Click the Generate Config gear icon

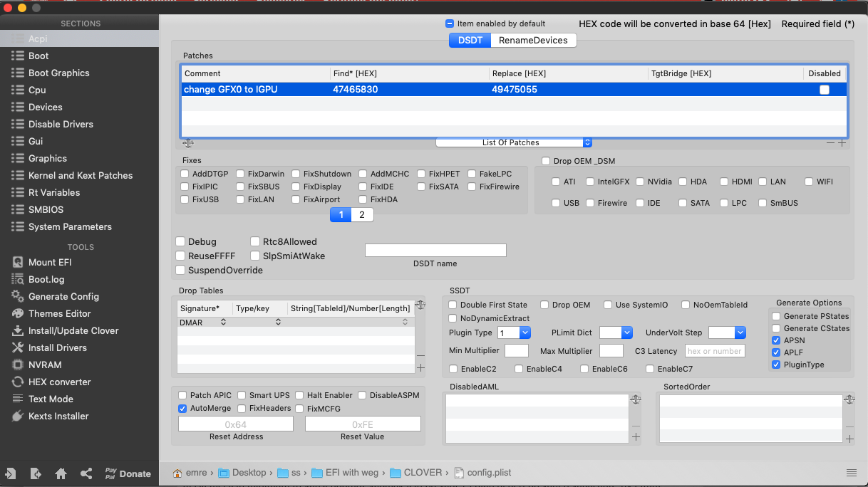pos(17,296)
